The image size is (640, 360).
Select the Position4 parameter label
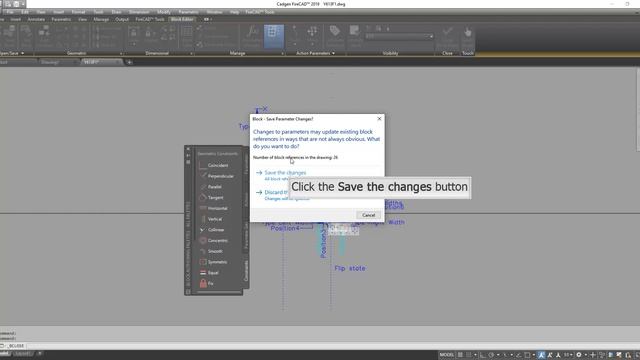[285, 228]
